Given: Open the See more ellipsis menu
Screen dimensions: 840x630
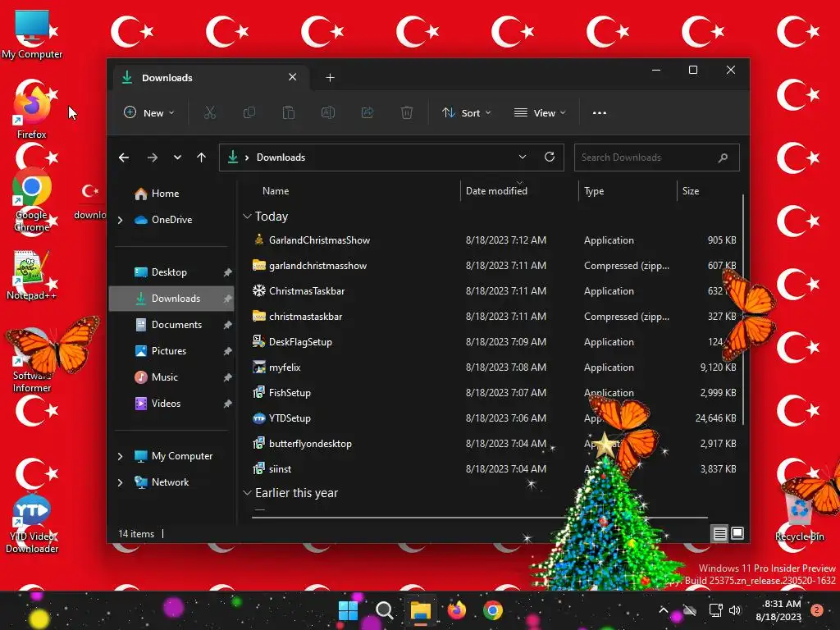Looking at the screenshot, I should [600, 113].
